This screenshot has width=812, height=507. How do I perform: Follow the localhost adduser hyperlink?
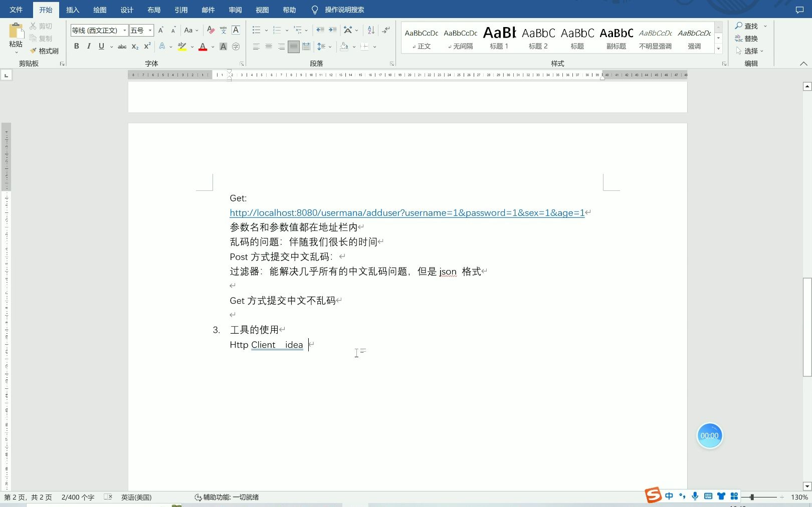[x=407, y=213]
